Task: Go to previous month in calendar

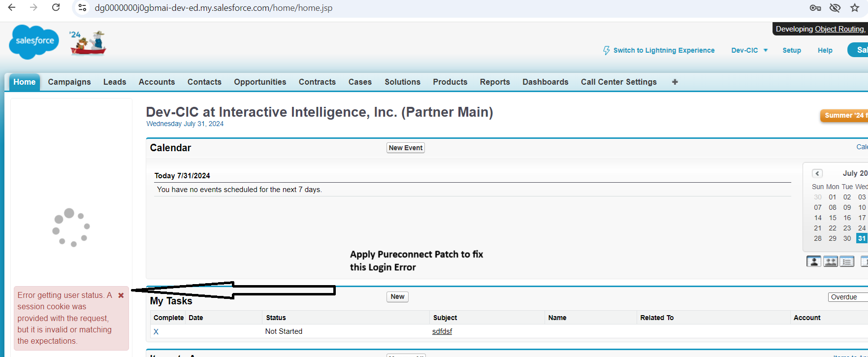Action: (x=817, y=173)
